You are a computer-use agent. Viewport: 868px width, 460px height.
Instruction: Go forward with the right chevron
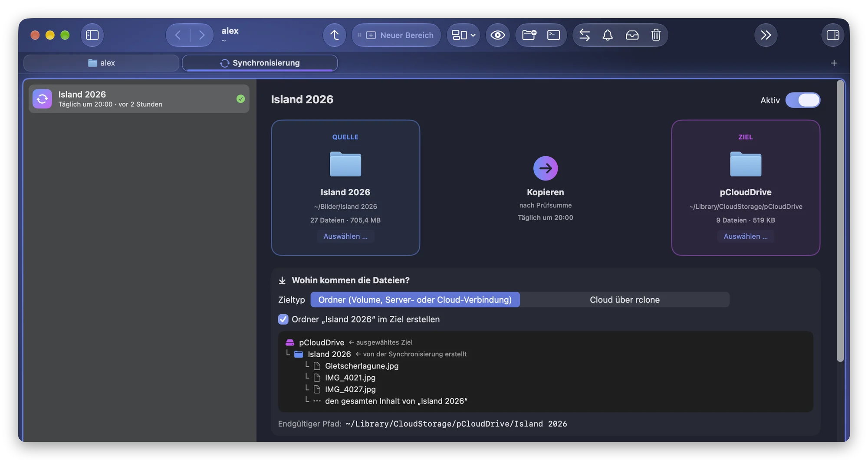(202, 35)
